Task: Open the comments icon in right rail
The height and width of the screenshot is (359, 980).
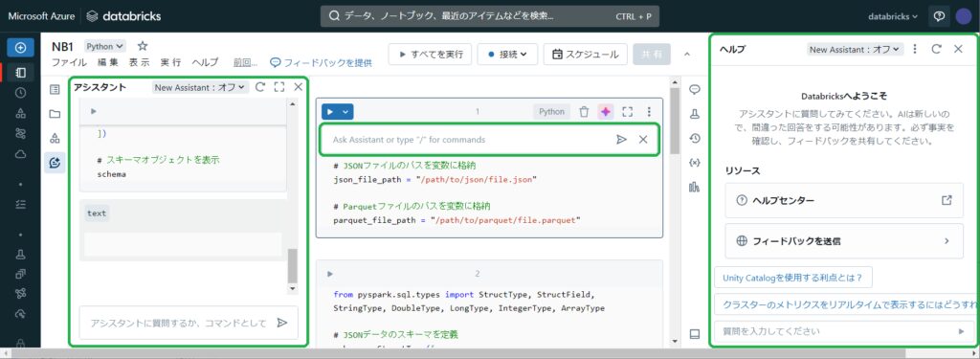Action: pos(695,89)
